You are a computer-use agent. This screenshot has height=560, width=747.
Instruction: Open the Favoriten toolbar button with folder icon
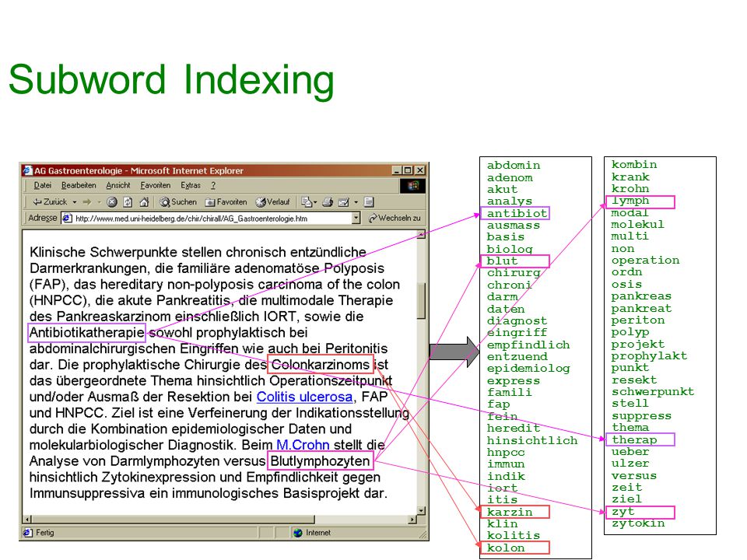pyautogui.click(x=226, y=202)
